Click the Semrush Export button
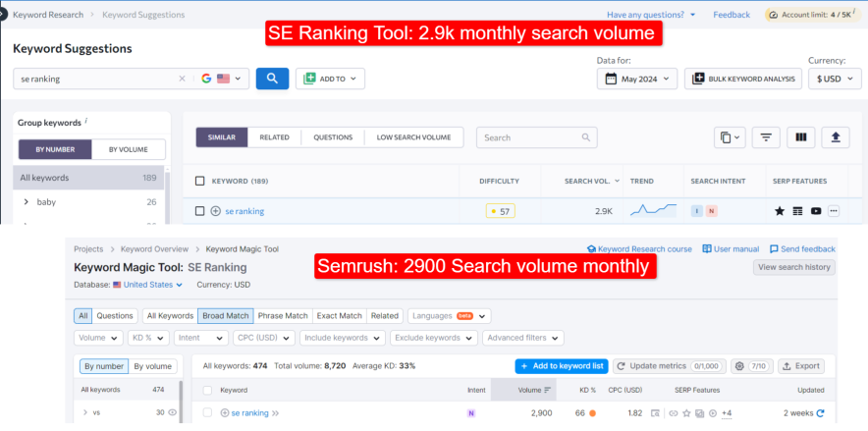The height and width of the screenshot is (431, 868). point(801,366)
